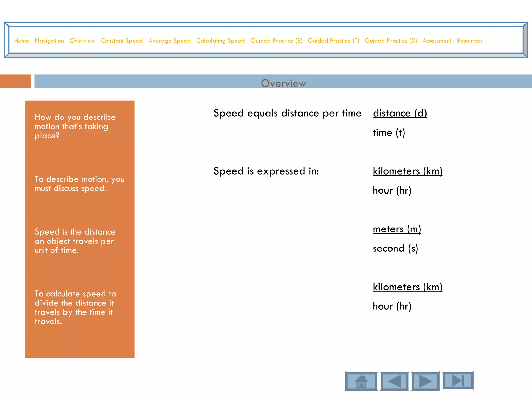Open the Guided Practice (T) link

[x=333, y=41]
